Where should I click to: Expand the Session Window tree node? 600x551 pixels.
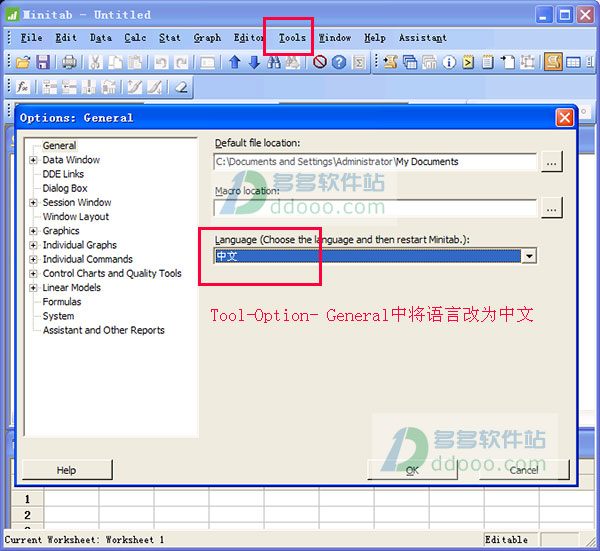[33, 202]
